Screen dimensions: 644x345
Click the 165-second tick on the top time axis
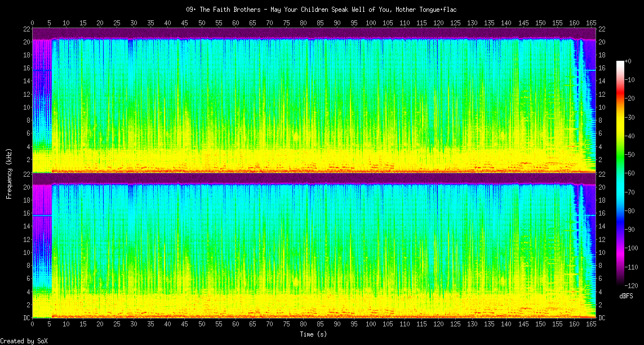(x=592, y=23)
